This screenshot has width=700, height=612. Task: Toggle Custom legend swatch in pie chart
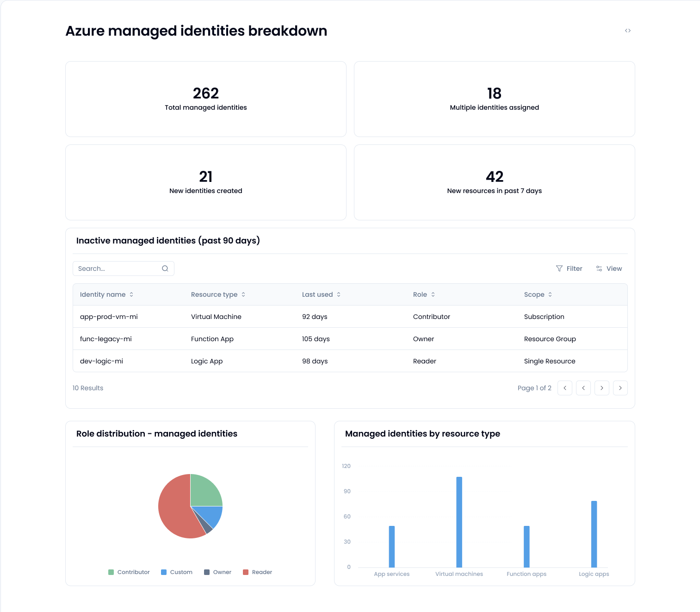164,572
